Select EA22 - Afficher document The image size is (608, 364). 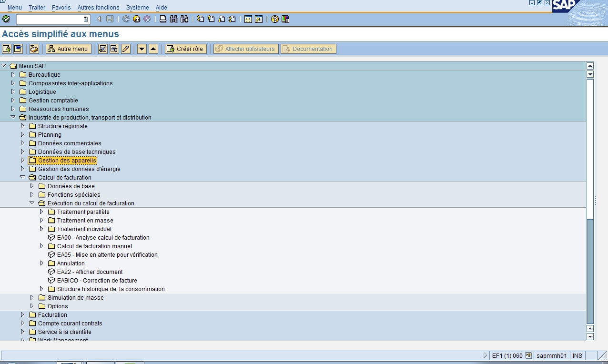tap(90, 272)
